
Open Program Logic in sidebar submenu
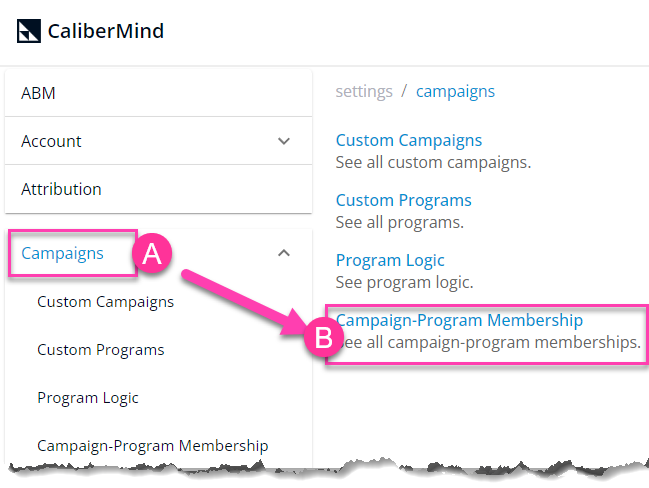[88, 398]
